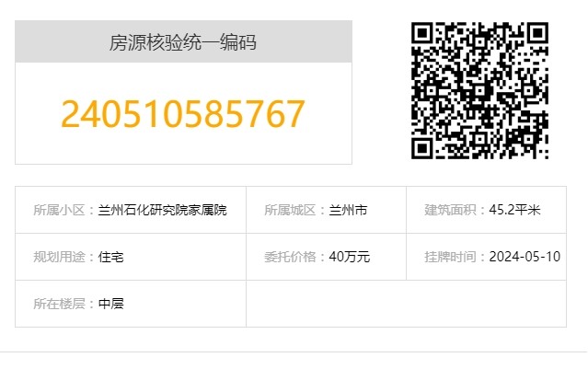The height and width of the screenshot is (369, 588).
Task: Select the community name 兰州石化研究院家属院
Action: coord(162,210)
